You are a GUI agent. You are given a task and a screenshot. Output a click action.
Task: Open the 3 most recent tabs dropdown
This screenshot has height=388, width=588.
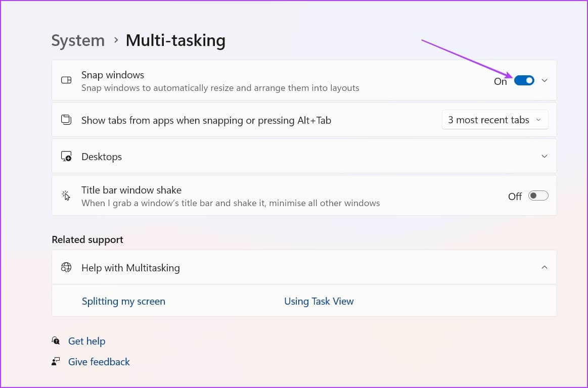click(495, 120)
